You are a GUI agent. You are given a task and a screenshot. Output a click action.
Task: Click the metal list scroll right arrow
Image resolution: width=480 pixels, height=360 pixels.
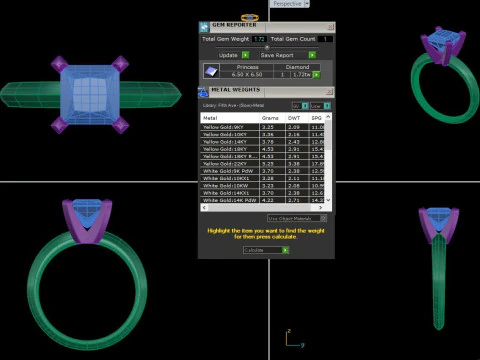tap(321, 207)
